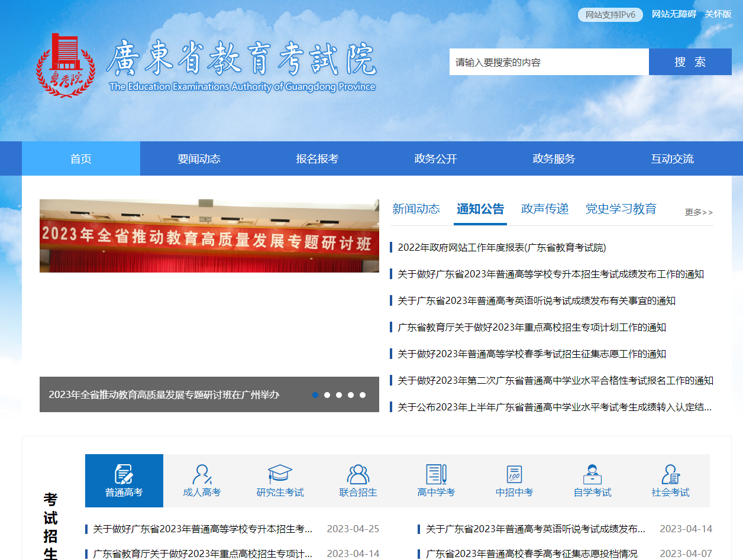Screen dimensions: 743x560
Task: Click the 搜索 search button
Action: click(690, 62)
